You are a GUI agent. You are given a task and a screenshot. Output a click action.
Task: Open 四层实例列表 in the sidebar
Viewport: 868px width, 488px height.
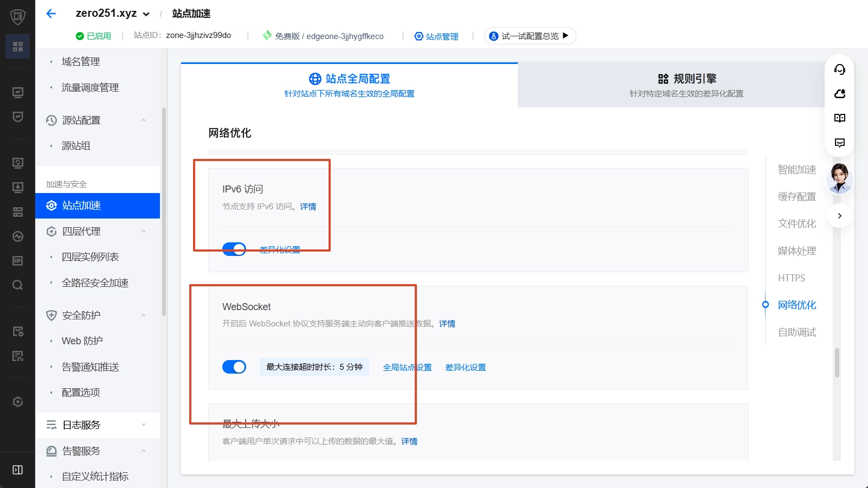(90, 257)
